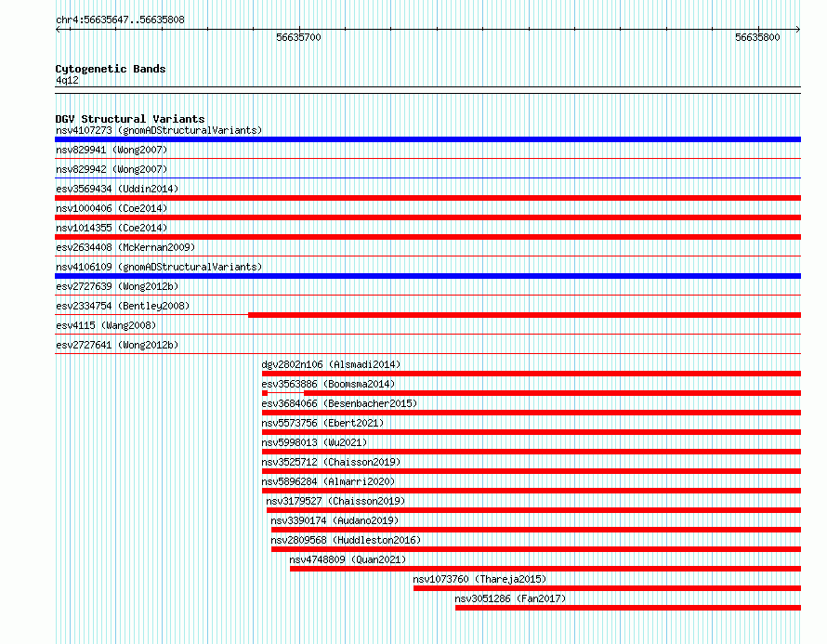Click esv2634408 (McKernan2009) label
This screenshot has height=644, width=827.
click(x=125, y=247)
